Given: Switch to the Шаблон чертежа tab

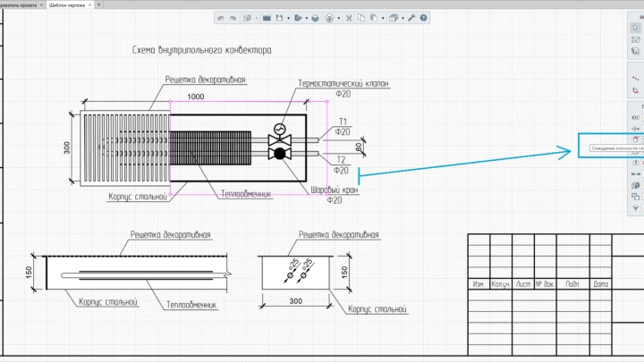Looking at the screenshot, I should [67, 5].
